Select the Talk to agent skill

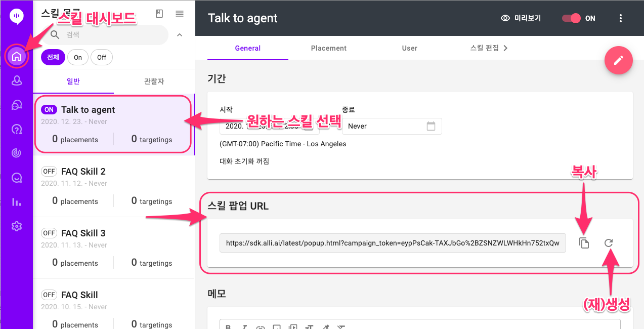(113, 125)
